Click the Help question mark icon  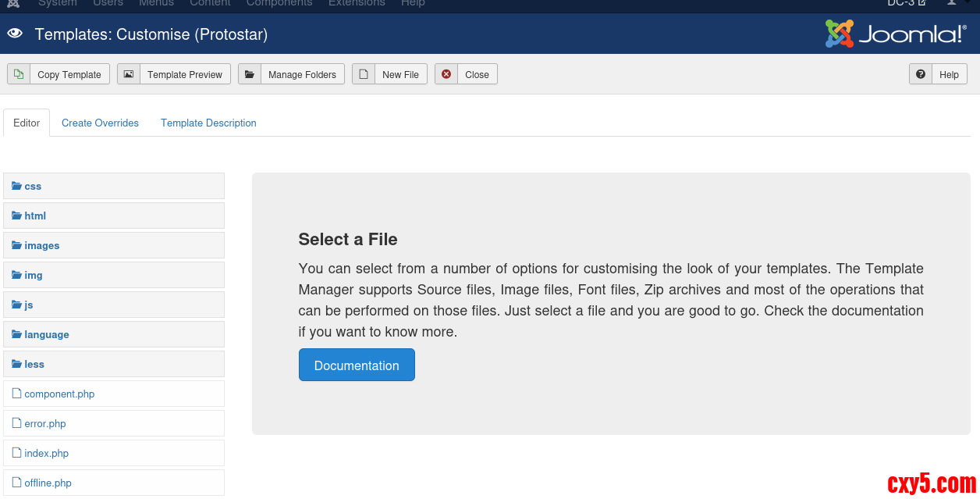[921, 74]
